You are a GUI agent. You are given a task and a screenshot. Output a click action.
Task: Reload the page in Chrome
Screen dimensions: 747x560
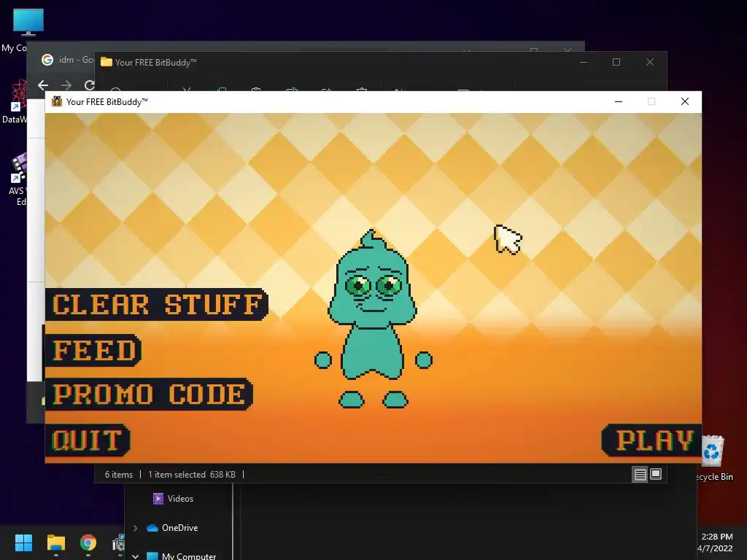click(x=89, y=85)
